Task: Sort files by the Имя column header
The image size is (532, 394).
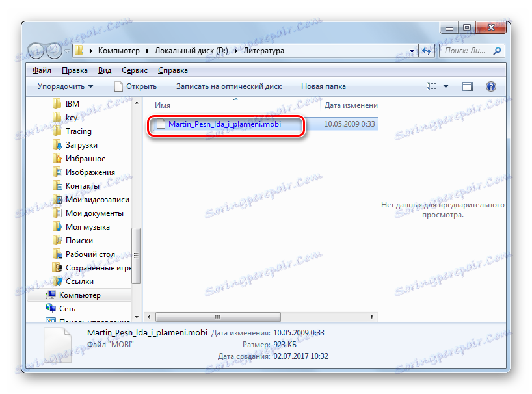Action: click(x=163, y=105)
